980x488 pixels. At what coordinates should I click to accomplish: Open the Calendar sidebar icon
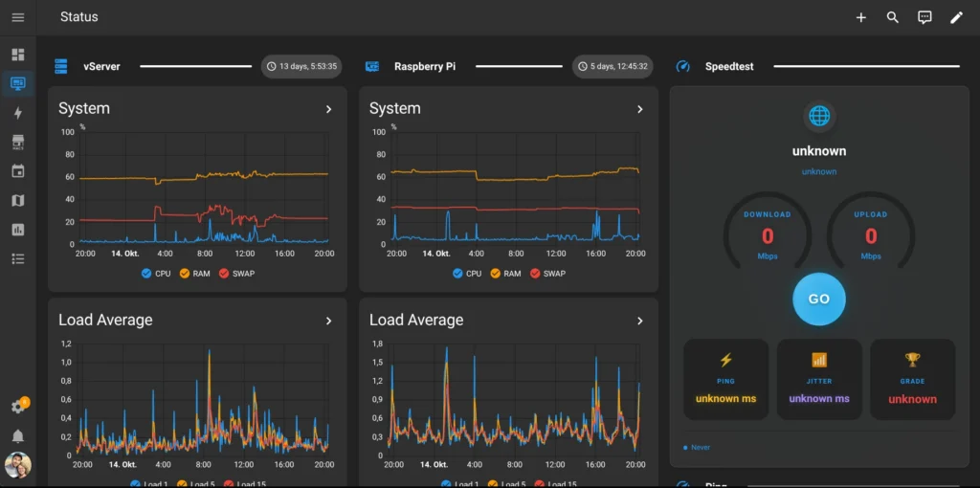click(x=18, y=170)
